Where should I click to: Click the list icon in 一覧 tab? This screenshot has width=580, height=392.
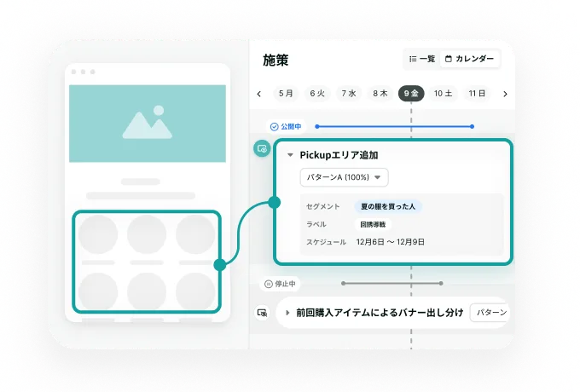click(x=413, y=59)
